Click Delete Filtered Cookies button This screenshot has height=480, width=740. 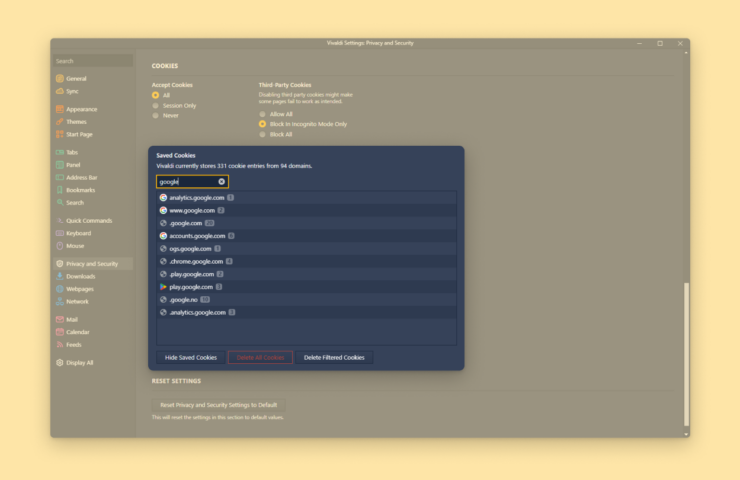(334, 358)
